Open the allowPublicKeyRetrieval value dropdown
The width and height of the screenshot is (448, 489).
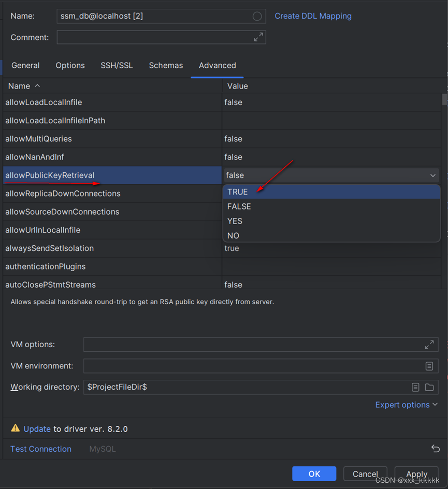(x=433, y=175)
